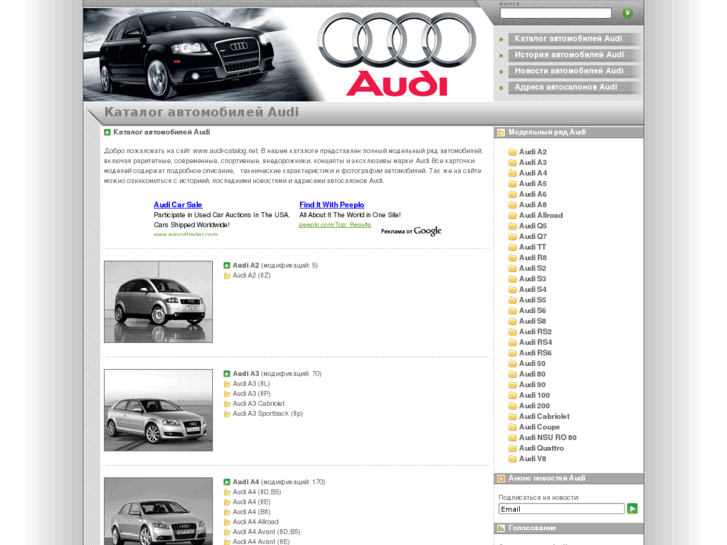Open the Audi A3 (8P) link
Screen dimensions: 727x545
pos(251,394)
